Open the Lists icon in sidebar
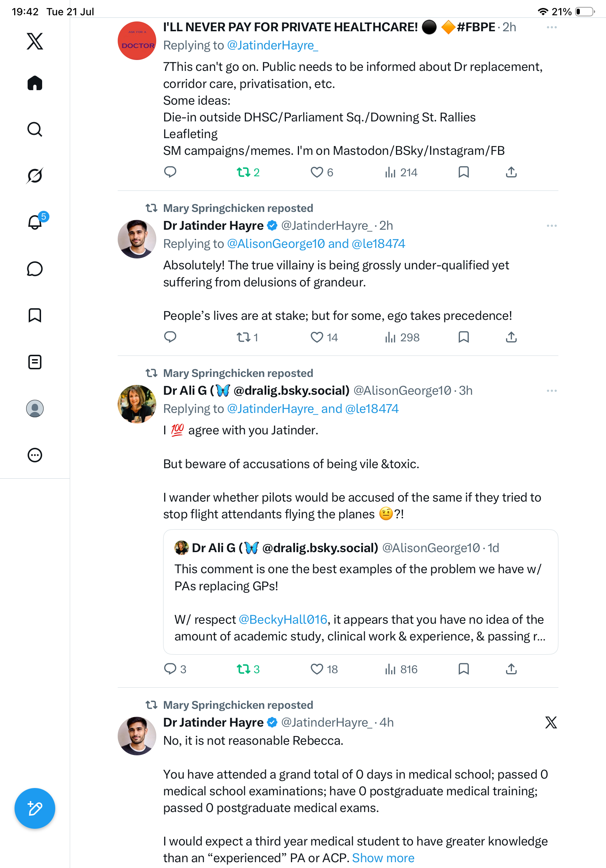The image size is (606, 868). 35,362
